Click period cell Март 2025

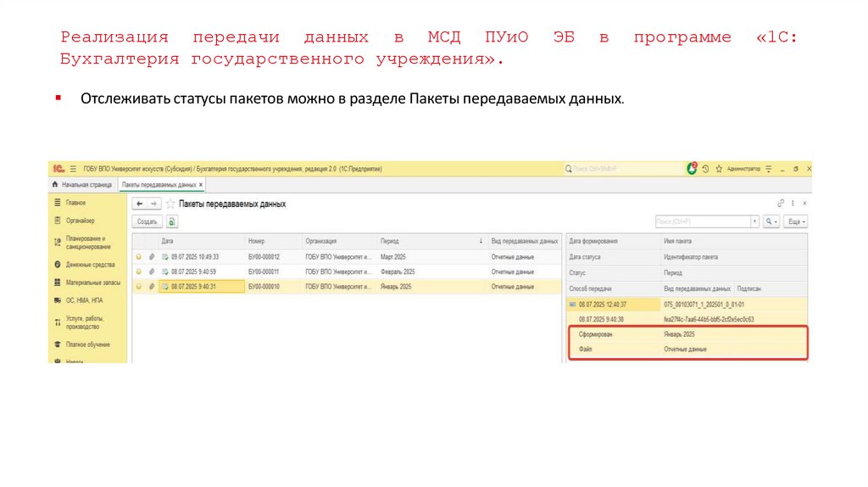393,257
